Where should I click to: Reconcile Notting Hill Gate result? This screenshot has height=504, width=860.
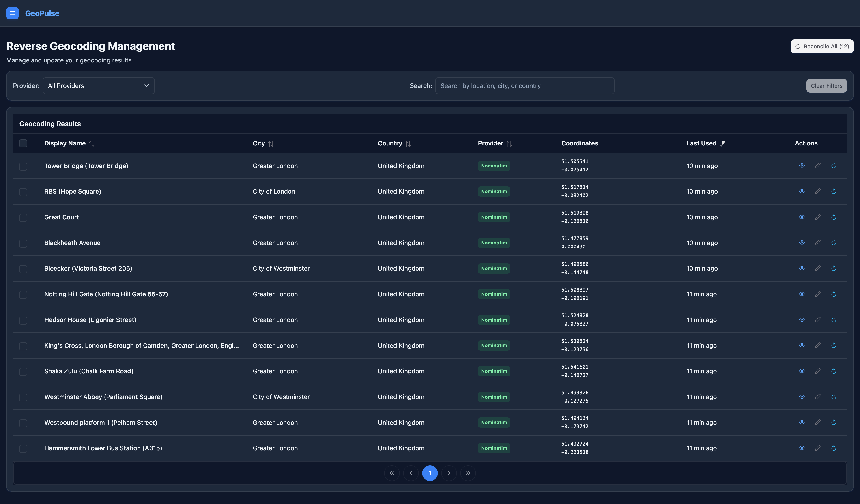(x=833, y=294)
